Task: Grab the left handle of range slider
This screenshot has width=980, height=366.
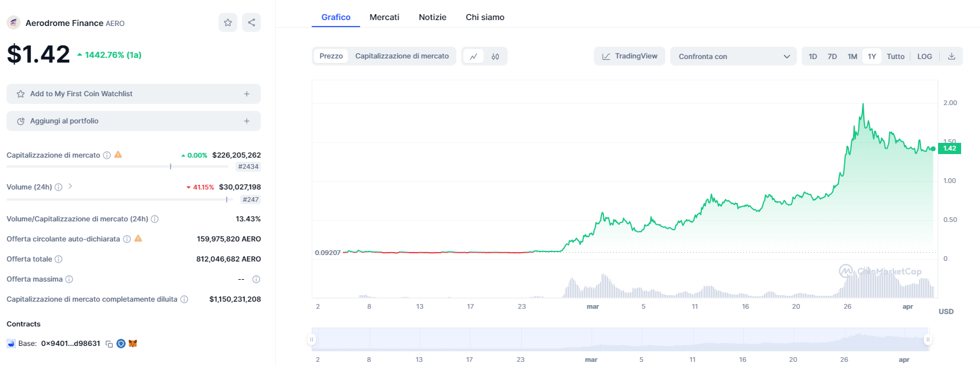Action: [312, 339]
